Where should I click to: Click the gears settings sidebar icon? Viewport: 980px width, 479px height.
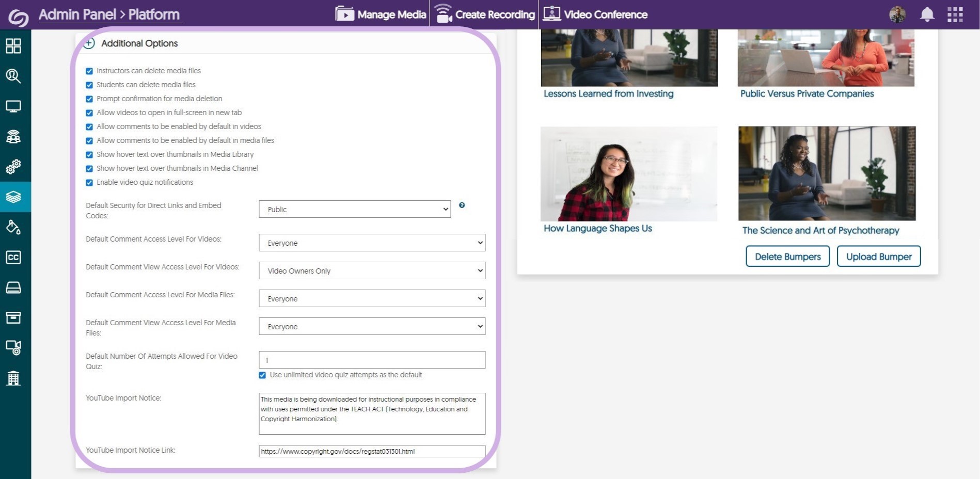[x=13, y=167]
